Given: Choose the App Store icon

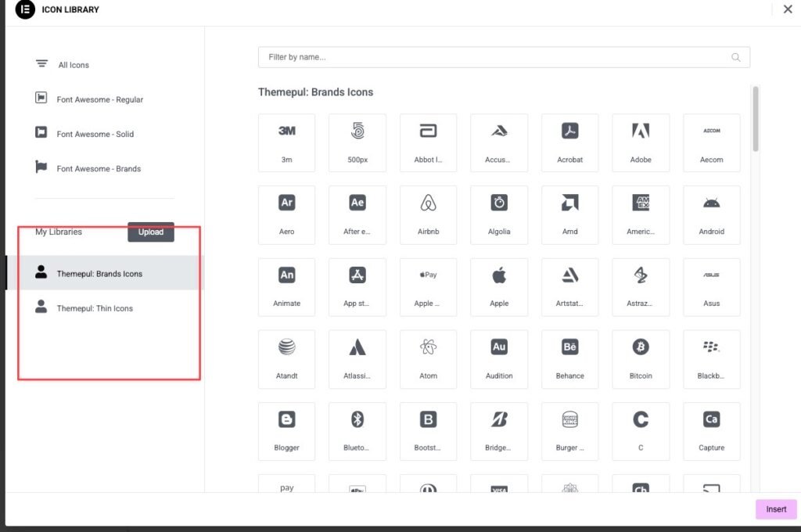Looking at the screenshot, I should tap(357, 286).
